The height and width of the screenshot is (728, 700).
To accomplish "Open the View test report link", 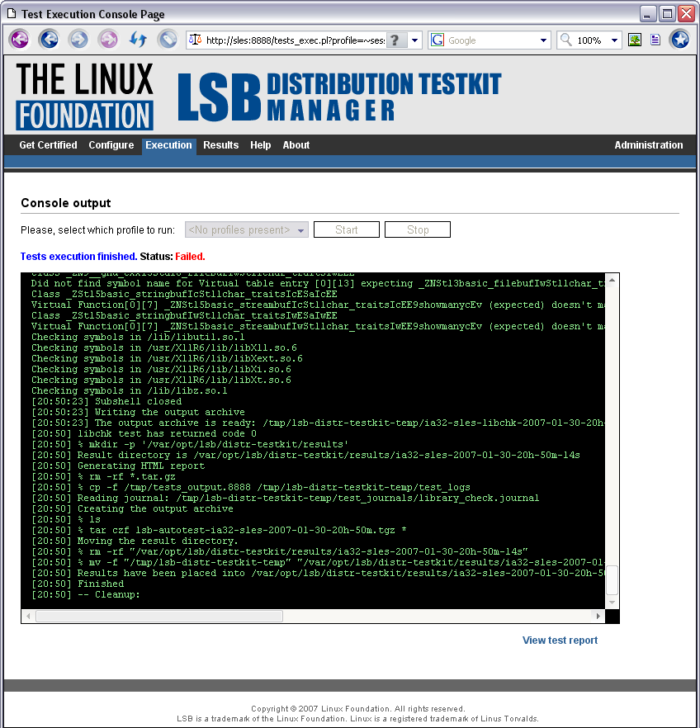I will pos(560,641).
